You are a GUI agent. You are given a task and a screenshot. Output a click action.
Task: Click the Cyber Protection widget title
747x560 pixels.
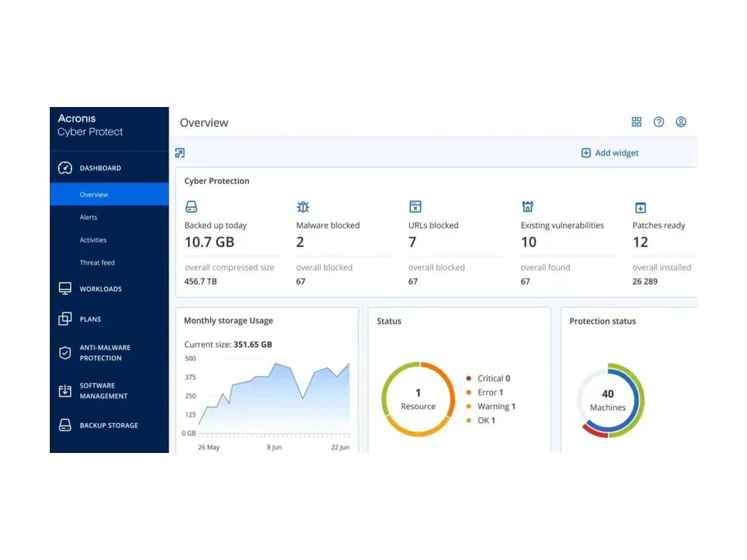point(217,181)
